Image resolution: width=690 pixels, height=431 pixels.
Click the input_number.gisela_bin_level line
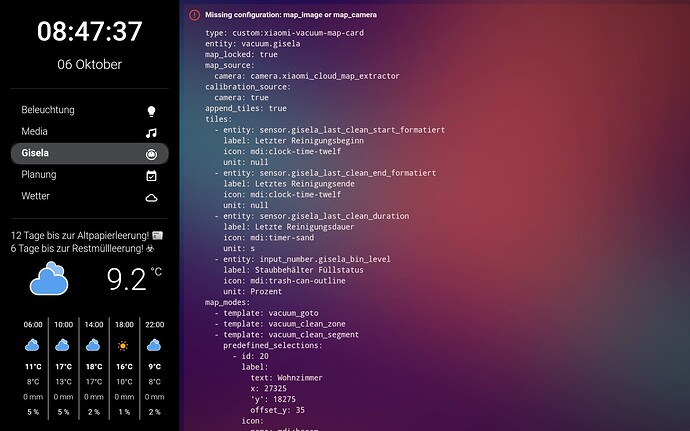point(302,259)
